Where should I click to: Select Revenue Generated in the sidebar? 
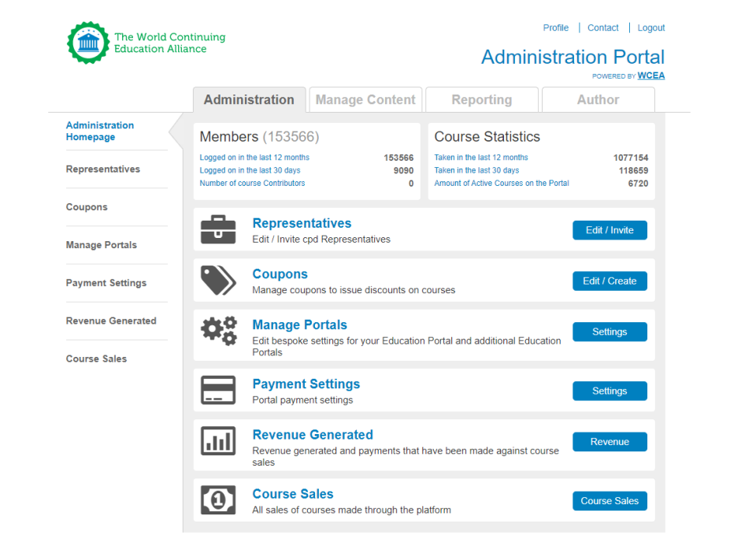point(111,321)
